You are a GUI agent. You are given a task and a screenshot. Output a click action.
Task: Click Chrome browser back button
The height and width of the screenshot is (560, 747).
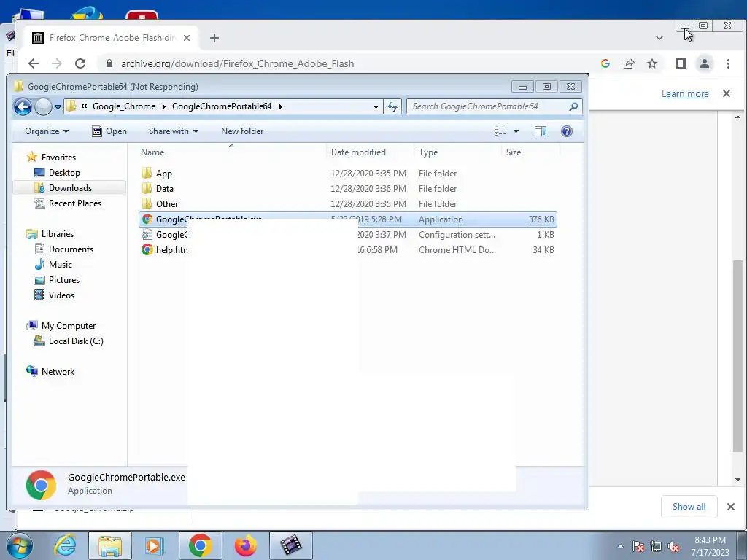[x=34, y=63]
